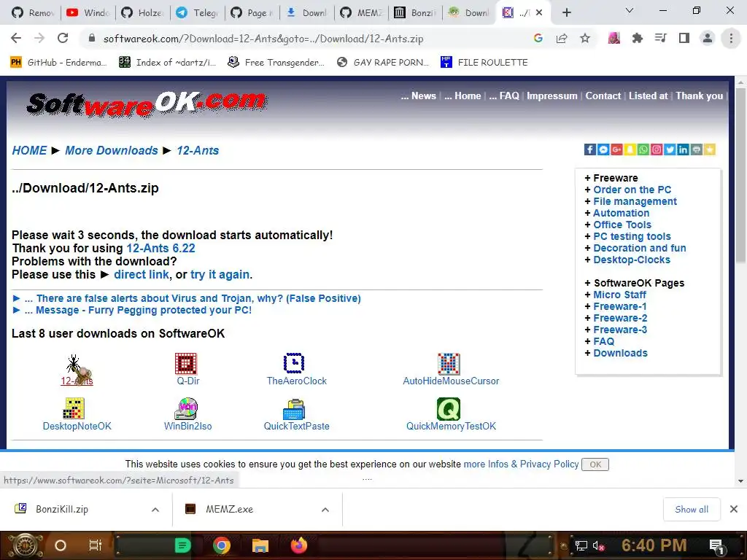Open File Explorer from the taskbar
747x560 pixels.
[260, 545]
